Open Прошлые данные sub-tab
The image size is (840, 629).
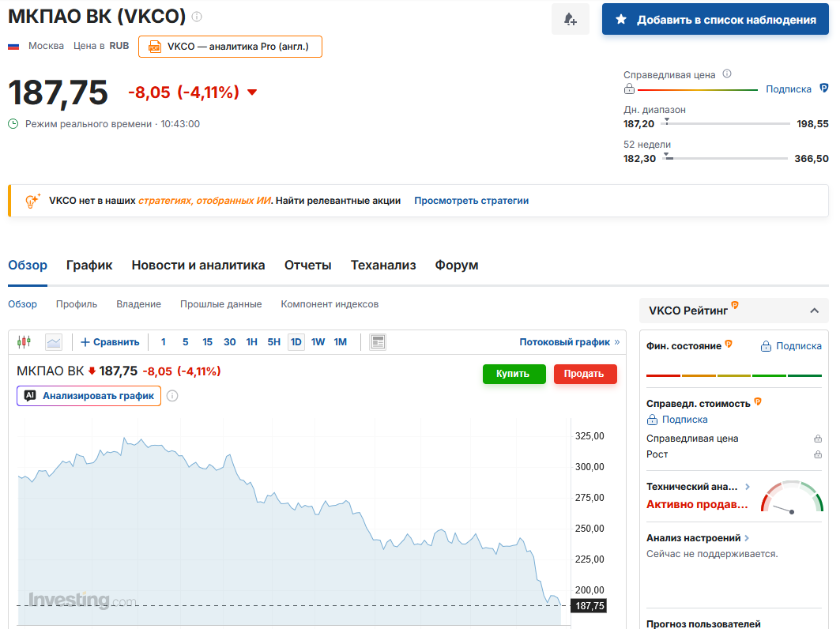[x=220, y=303]
